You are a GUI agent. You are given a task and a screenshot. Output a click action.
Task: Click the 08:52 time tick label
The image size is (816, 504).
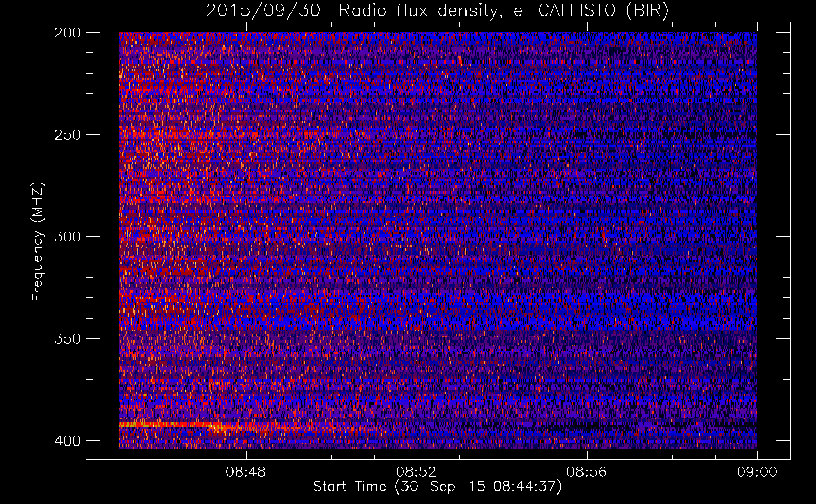(x=416, y=472)
